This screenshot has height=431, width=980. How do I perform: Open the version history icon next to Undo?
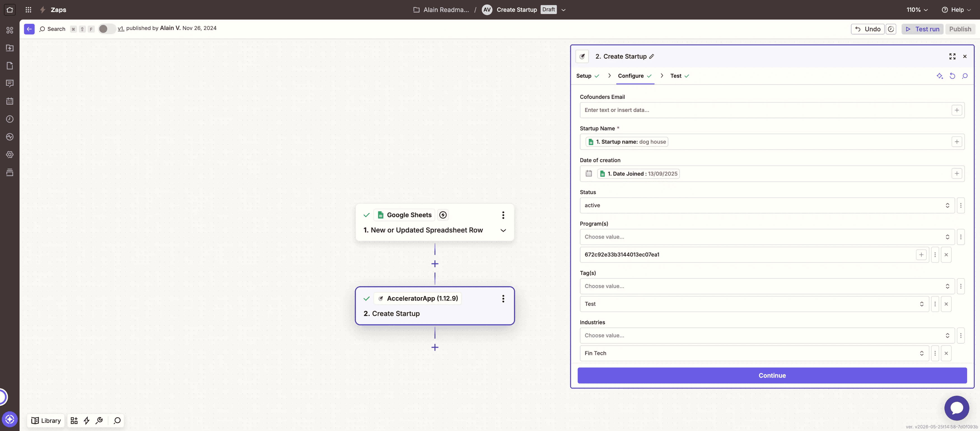click(891, 29)
